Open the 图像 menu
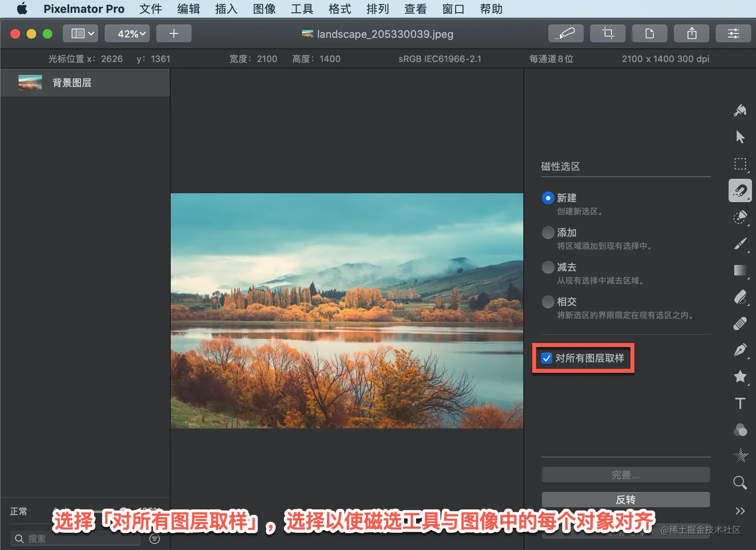Viewport: 756px width, 550px height. (264, 9)
